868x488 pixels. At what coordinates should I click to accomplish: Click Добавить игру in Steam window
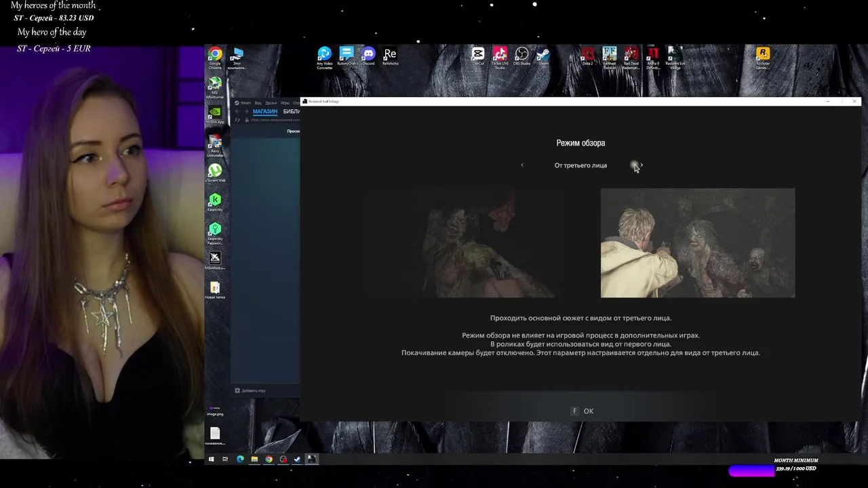[250, 390]
